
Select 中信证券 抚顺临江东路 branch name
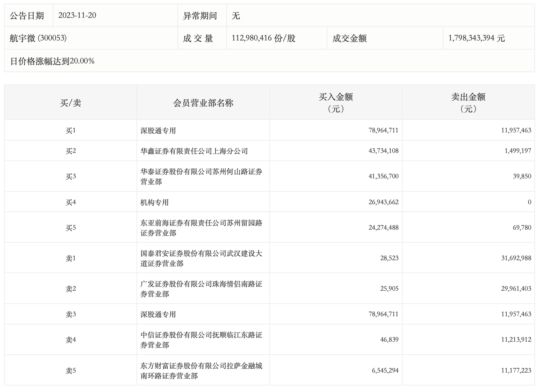201,340
